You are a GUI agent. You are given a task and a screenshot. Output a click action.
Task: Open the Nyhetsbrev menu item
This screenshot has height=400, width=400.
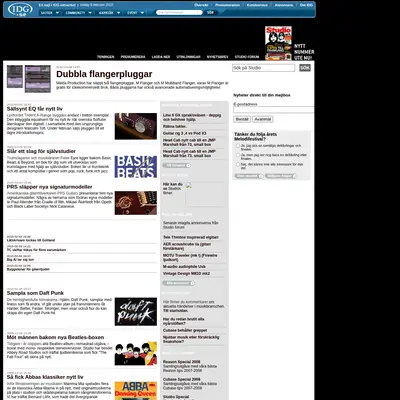(217, 57)
